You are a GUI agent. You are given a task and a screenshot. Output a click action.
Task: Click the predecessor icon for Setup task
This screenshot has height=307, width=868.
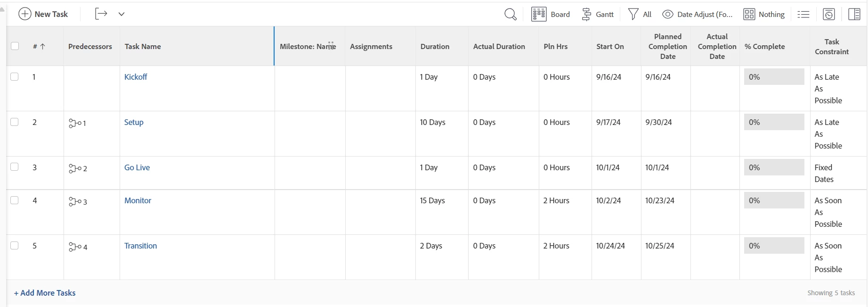coord(74,123)
